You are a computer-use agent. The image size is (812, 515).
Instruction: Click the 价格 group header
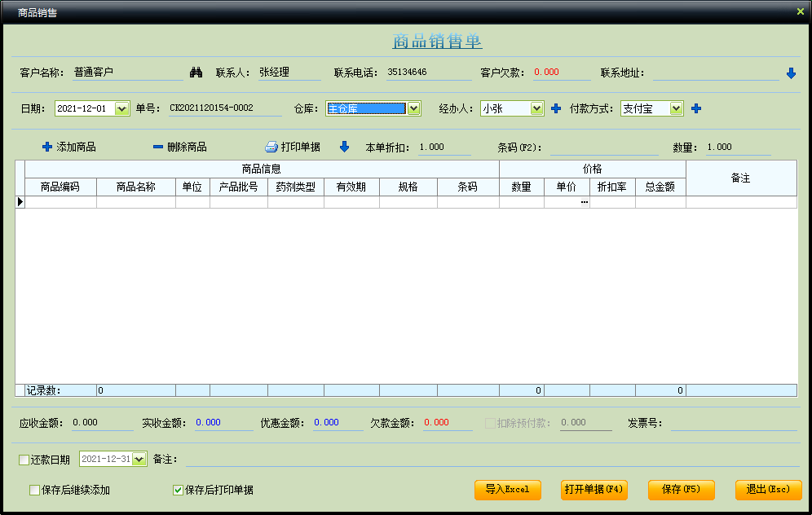(x=593, y=169)
